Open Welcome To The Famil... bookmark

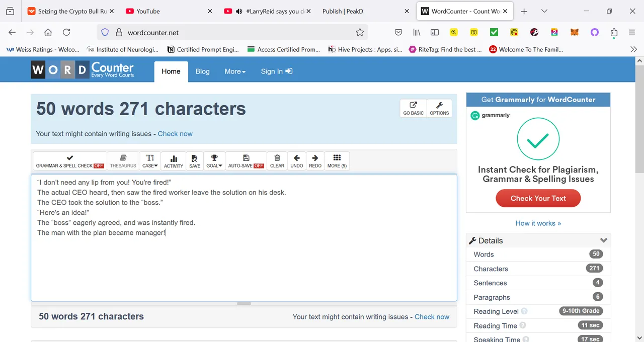tap(526, 49)
